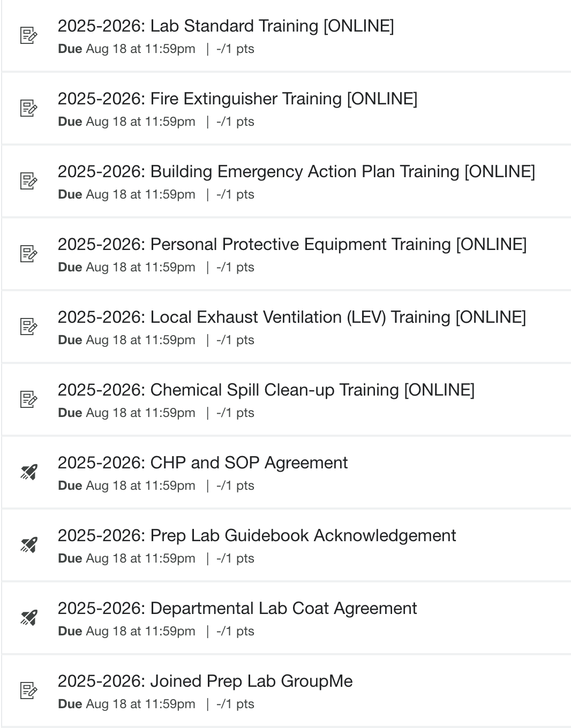This screenshot has width=571, height=728.
Task: Open Personal Protective Equipment Training link
Action: (292, 244)
